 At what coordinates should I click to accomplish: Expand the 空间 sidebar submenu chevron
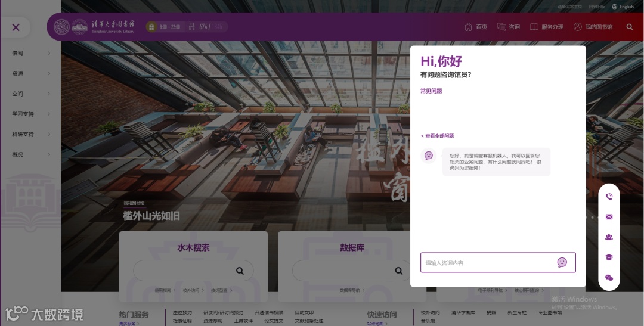(x=48, y=94)
